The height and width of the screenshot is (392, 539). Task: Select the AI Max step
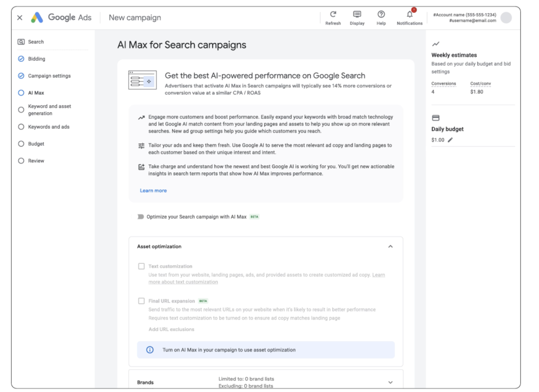pyautogui.click(x=31, y=93)
